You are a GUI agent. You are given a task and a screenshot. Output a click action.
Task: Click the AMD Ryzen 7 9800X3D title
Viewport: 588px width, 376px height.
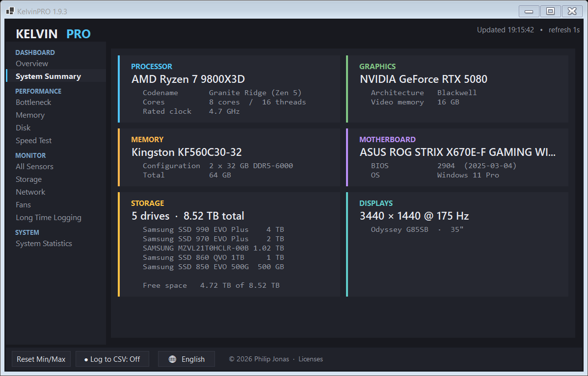(188, 79)
